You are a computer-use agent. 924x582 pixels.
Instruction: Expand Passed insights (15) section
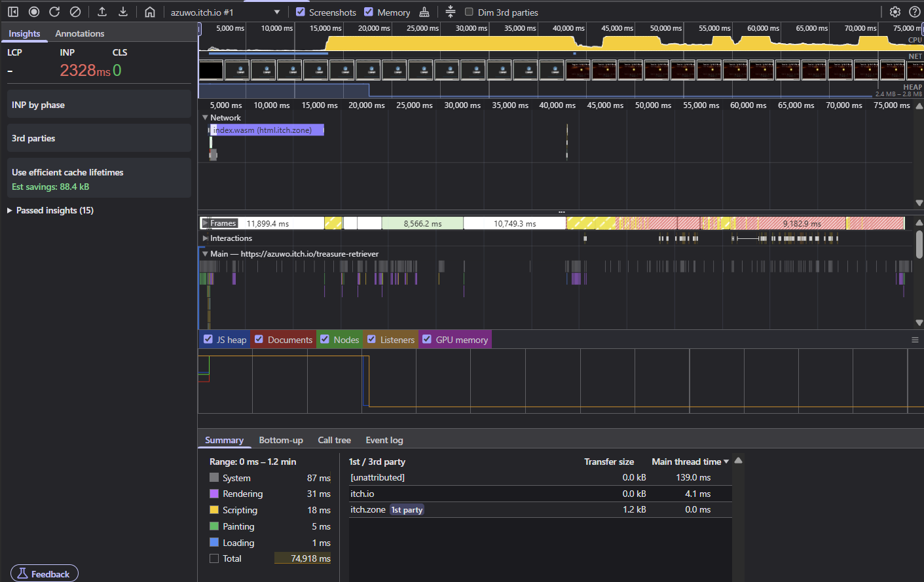click(x=51, y=210)
